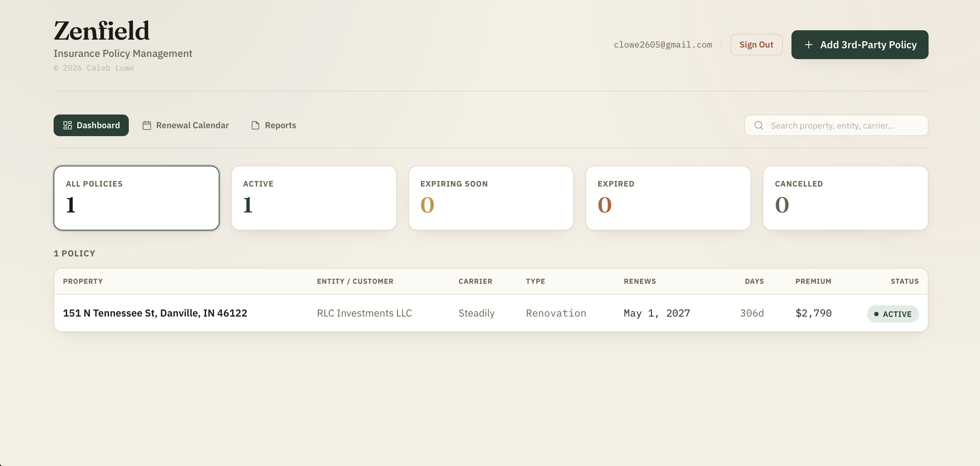Screen dimensions: 980x466
Task: Filter by the Expiring Soon card
Action: (491, 198)
